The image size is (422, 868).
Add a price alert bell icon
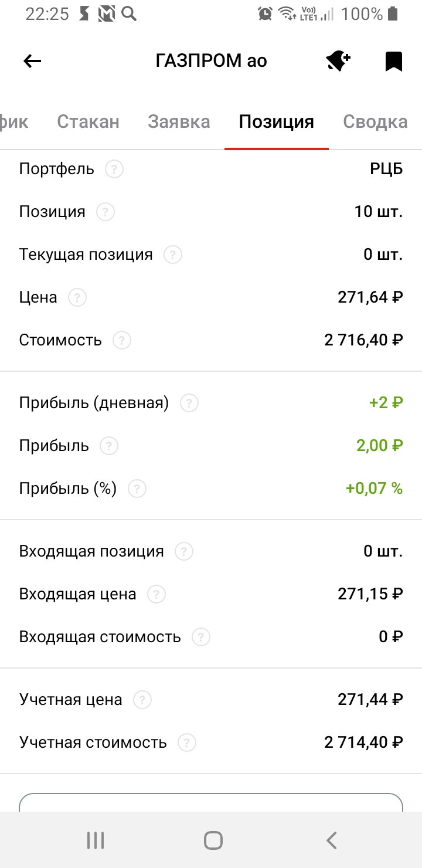tap(338, 61)
